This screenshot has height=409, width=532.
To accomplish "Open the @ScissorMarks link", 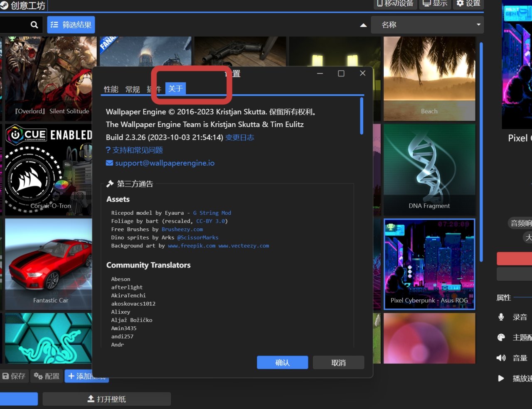I will 197,238.
